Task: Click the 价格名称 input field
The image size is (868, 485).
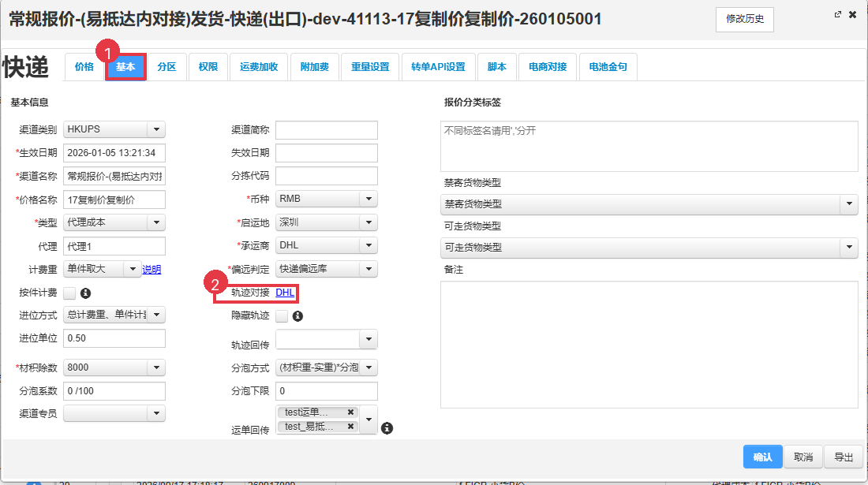Action: pyautogui.click(x=114, y=200)
